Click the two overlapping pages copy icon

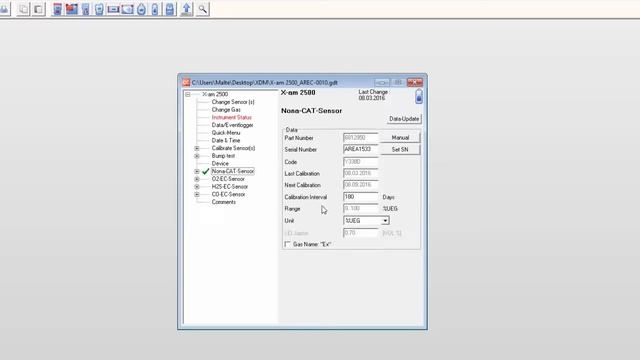24,9
